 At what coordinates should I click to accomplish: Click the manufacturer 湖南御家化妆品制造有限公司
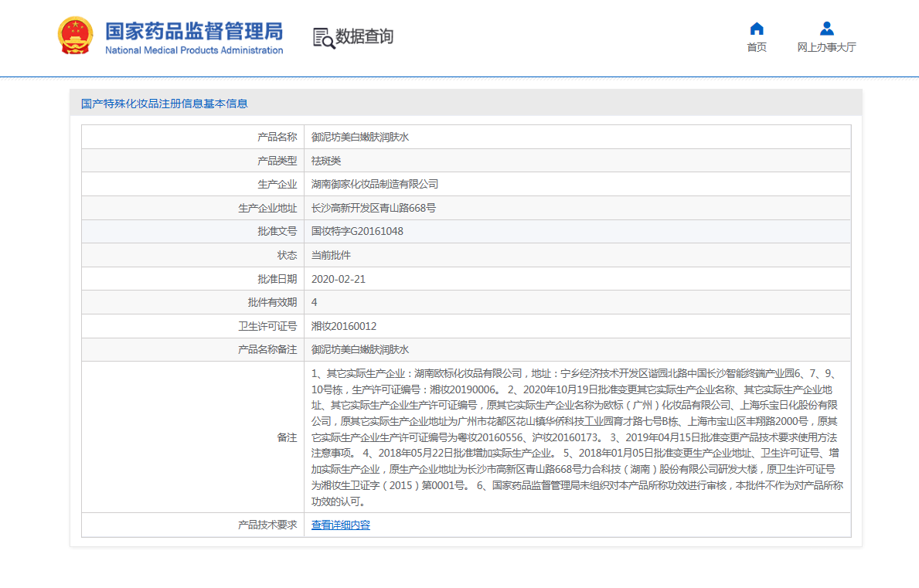click(374, 184)
